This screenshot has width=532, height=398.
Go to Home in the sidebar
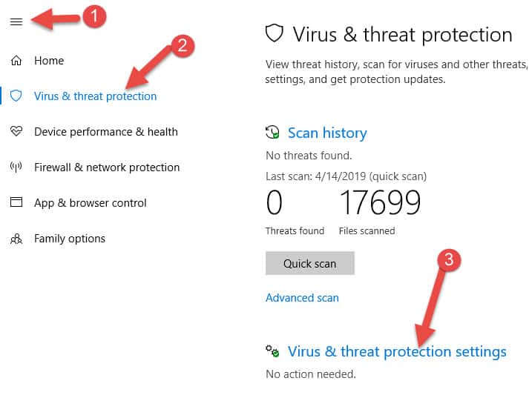pyautogui.click(x=49, y=61)
